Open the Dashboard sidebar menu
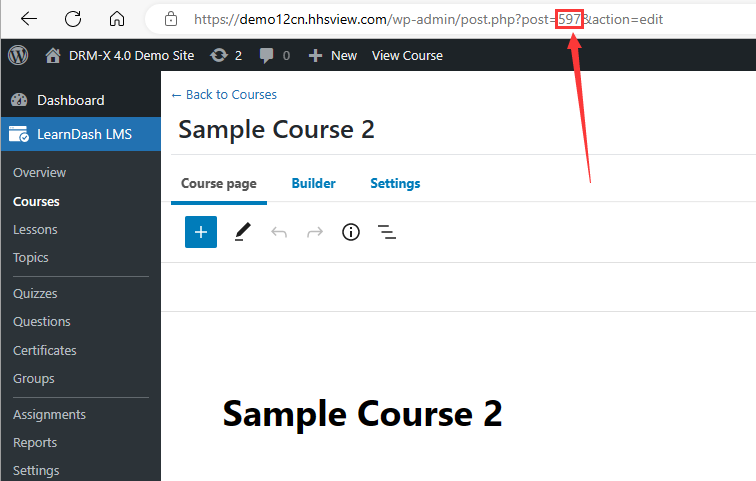 tap(70, 100)
